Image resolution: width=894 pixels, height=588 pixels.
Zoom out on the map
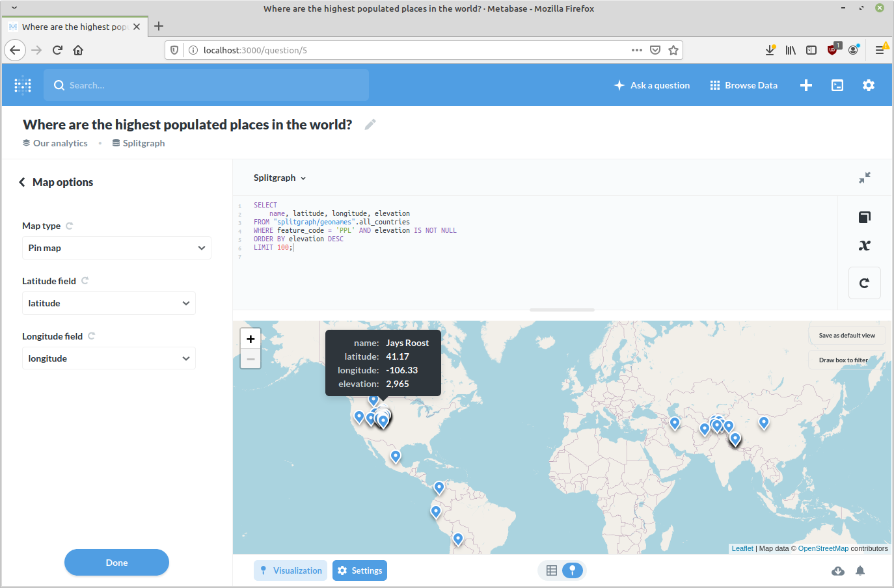251,358
